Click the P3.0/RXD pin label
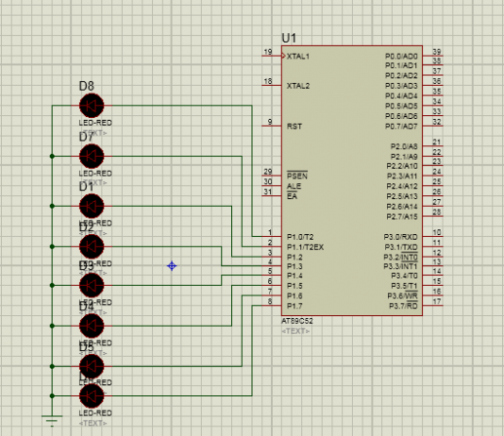The height and width of the screenshot is (436, 504). pyautogui.click(x=400, y=237)
